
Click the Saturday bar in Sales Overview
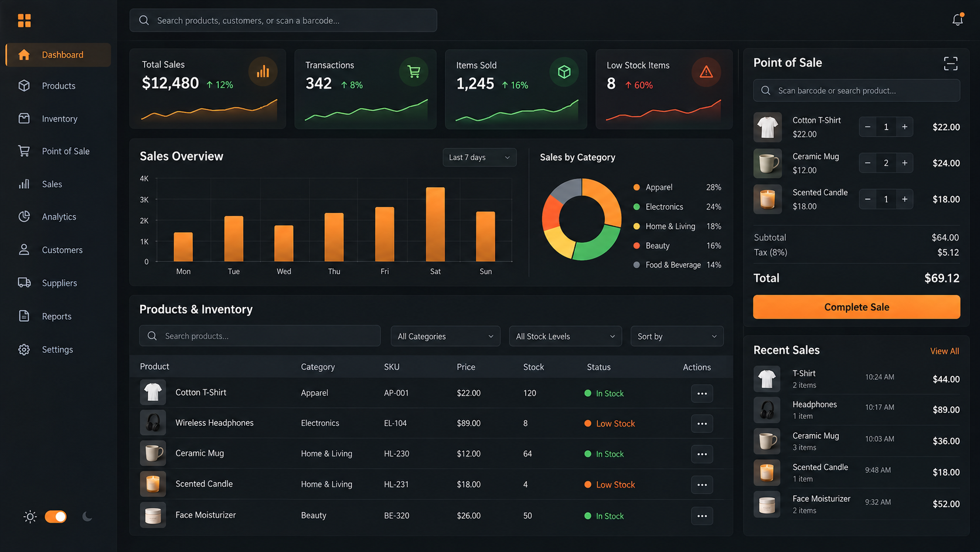click(x=435, y=224)
